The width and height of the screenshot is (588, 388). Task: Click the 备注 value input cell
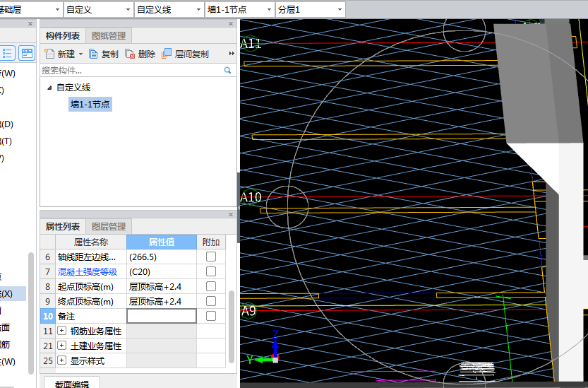[x=162, y=316]
